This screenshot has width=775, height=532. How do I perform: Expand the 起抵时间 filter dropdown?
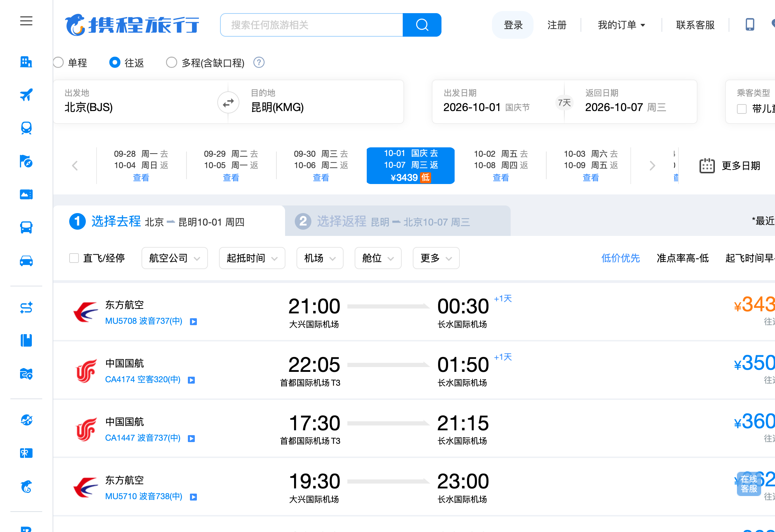point(252,258)
